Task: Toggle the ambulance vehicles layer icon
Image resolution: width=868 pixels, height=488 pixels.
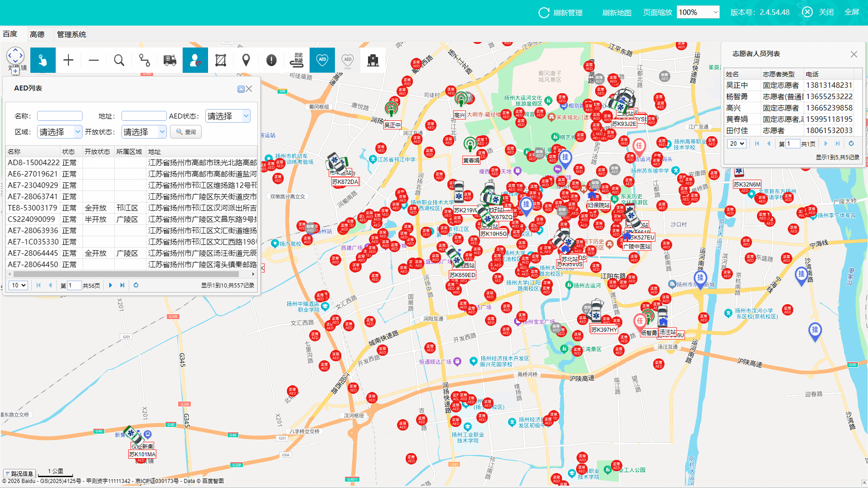Action: tap(170, 60)
